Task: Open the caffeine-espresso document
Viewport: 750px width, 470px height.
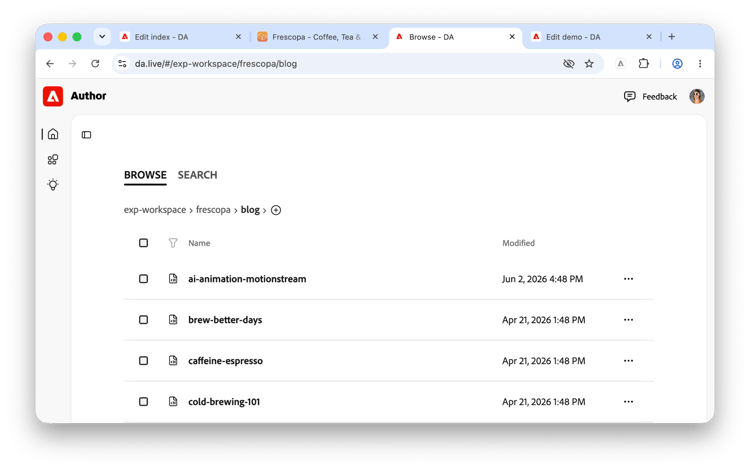Action: click(225, 361)
